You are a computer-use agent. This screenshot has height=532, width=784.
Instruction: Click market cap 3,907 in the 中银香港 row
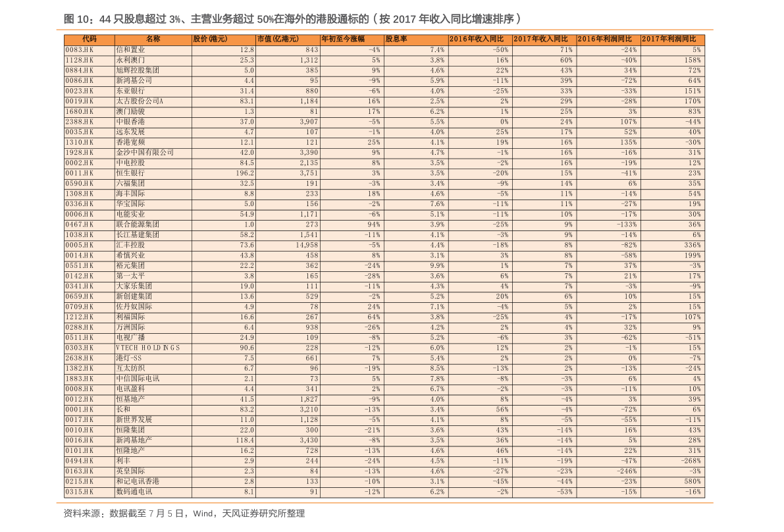tap(309, 122)
